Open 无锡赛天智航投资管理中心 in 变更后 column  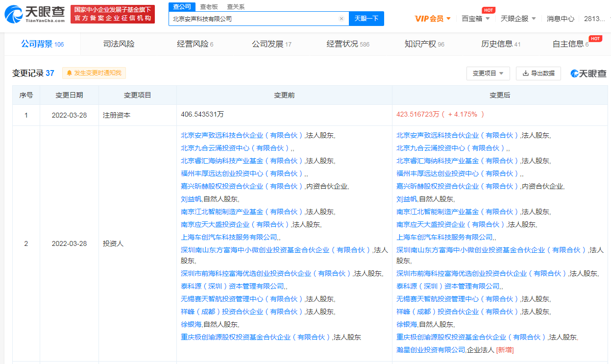click(458, 299)
